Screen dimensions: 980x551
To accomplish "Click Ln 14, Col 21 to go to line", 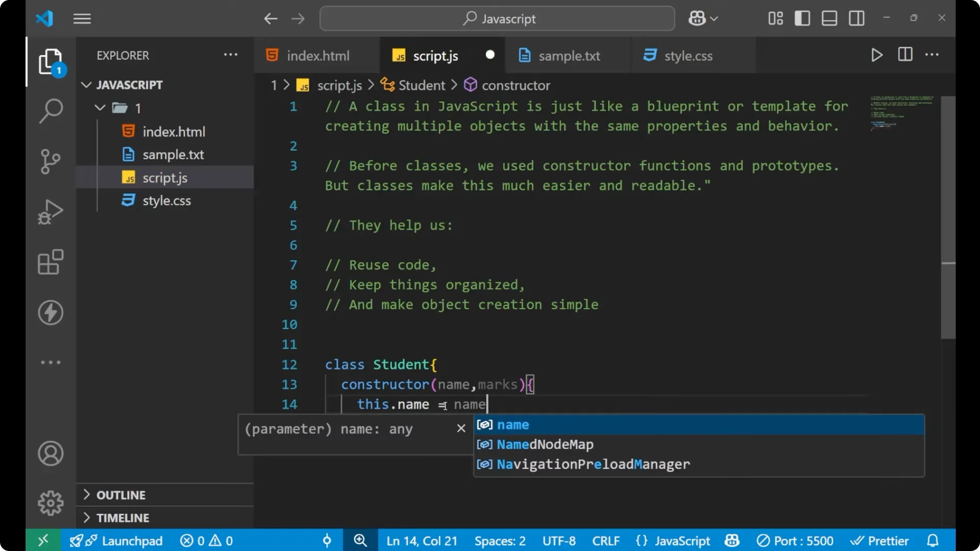I will pyautogui.click(x=421, y=540).
